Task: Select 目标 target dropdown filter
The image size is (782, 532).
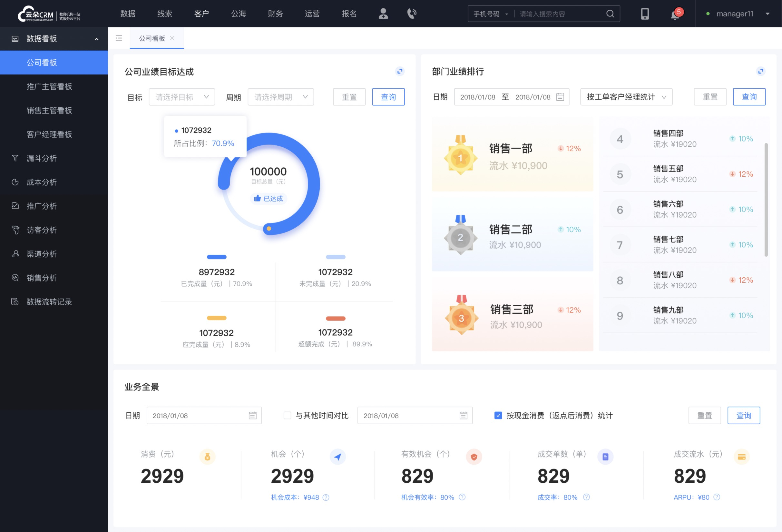Action: click(x=181, y=97)
